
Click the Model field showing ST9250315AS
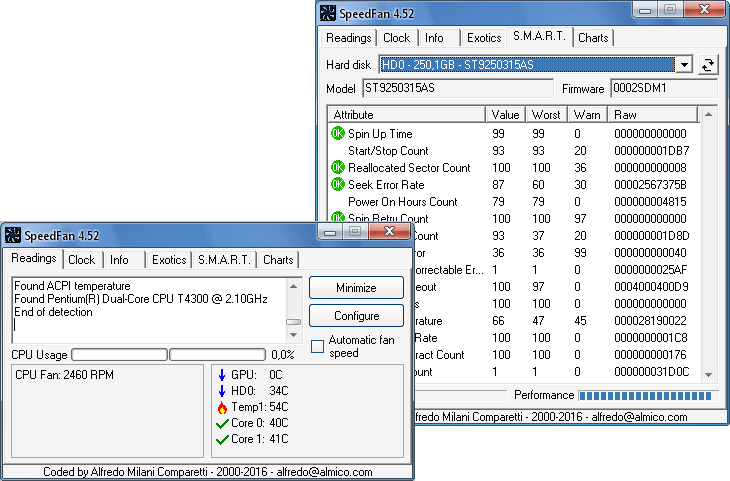[x=458, y=88]
